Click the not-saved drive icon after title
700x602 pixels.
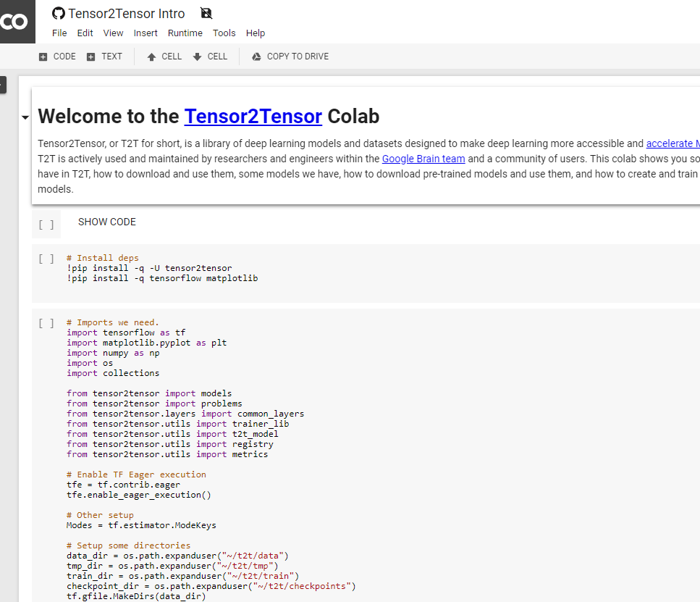click(x=206, y=14)
